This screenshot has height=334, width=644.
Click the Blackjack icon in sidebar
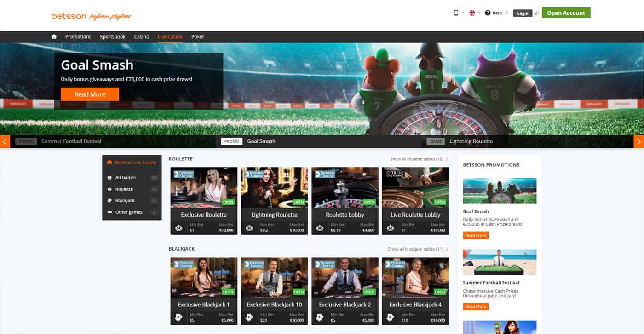pyautogui.click(x=109, y=200)
